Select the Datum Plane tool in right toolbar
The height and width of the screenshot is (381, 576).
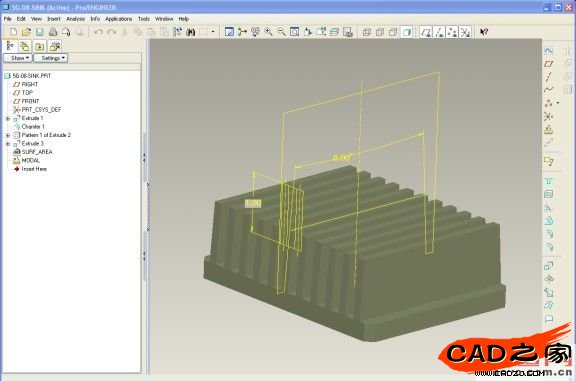tap(548, 64)
